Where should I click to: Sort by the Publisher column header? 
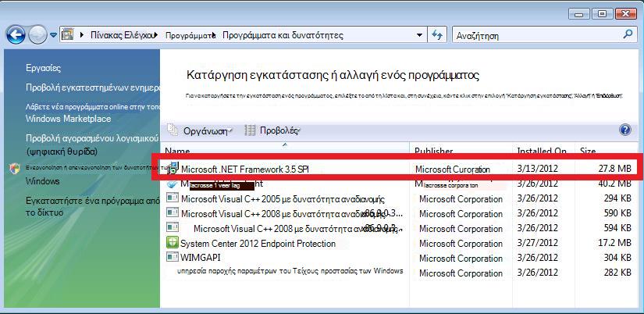tap(461, 150)
